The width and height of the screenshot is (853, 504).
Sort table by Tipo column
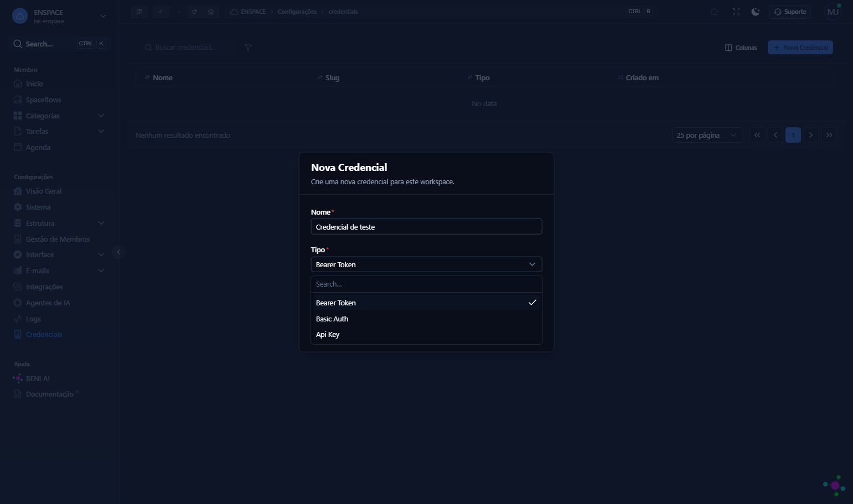click(478, 77)
